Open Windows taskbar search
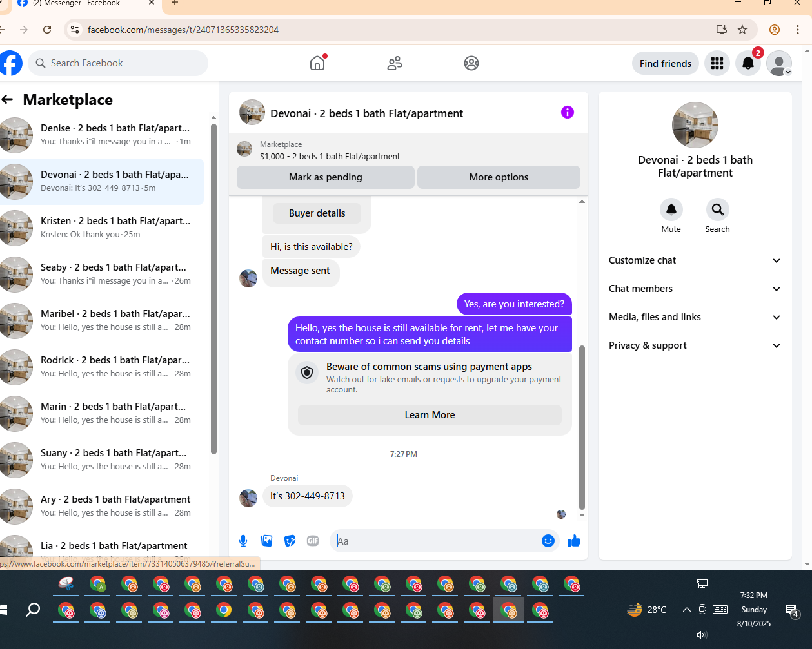The width and height of the screenshot is (812, 649). click(x=33, y=610)
